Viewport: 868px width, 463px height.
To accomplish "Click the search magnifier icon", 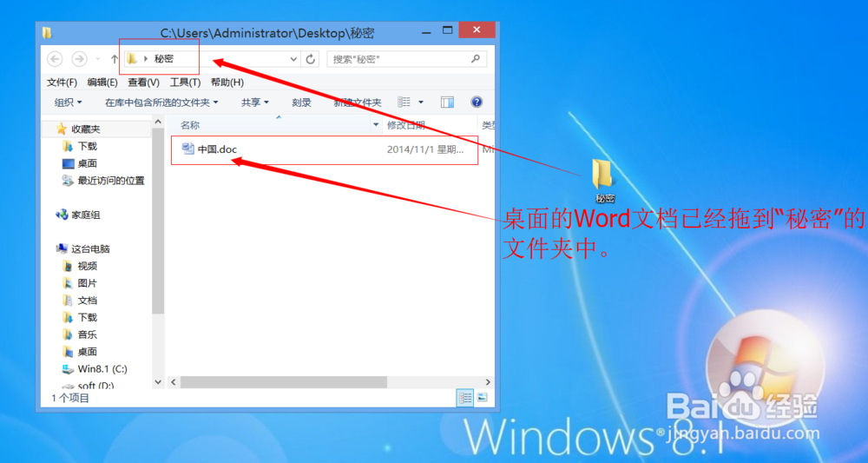I will [475, 58].
